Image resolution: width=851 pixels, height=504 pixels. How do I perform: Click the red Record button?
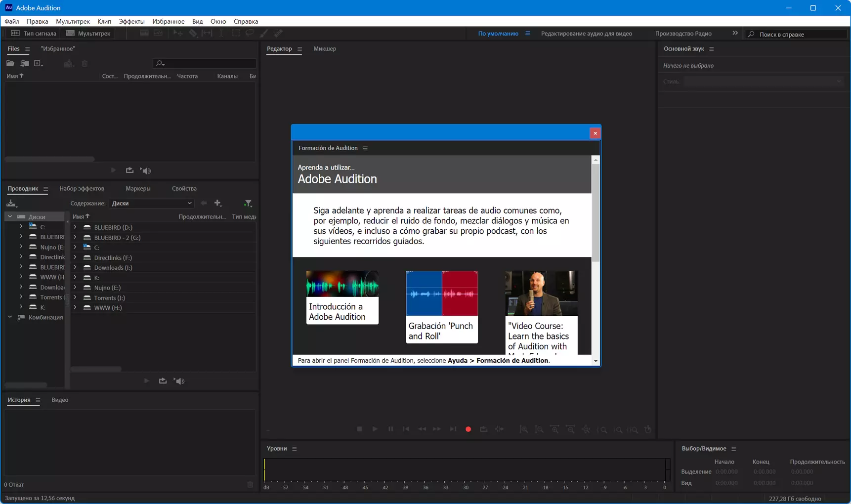(x=468, y=429)
